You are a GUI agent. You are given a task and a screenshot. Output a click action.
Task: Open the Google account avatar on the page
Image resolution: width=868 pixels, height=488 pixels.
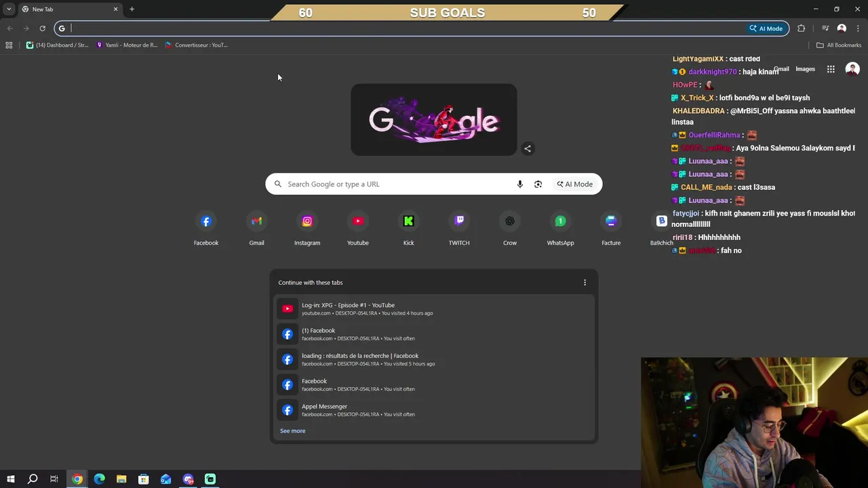pyautogui.click(x=852, y=69)
